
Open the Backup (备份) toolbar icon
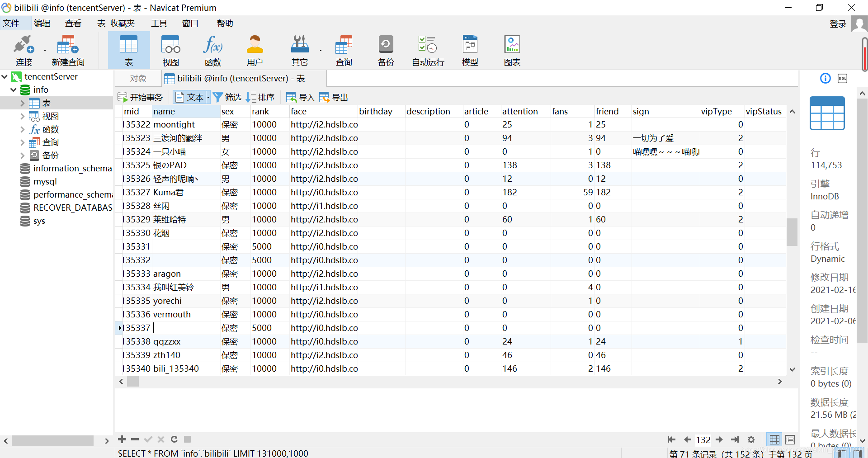tap(386, 50)
